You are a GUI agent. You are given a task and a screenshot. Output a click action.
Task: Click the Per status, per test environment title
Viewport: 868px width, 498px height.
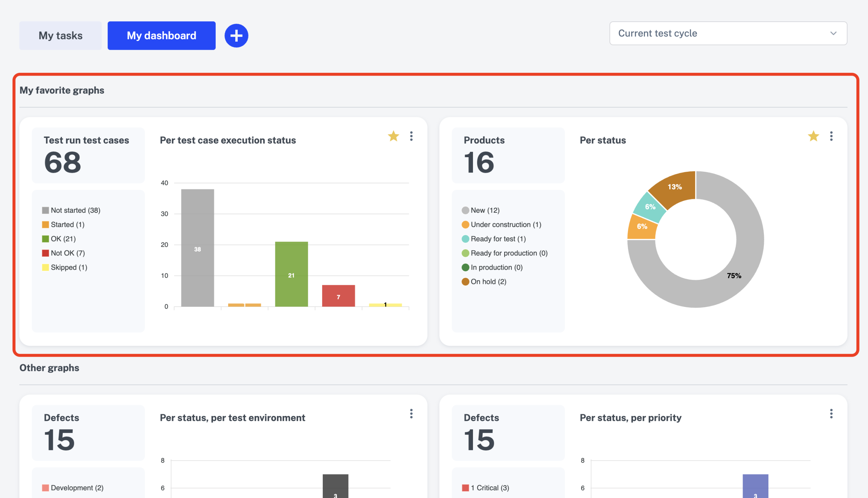[232, 418]
